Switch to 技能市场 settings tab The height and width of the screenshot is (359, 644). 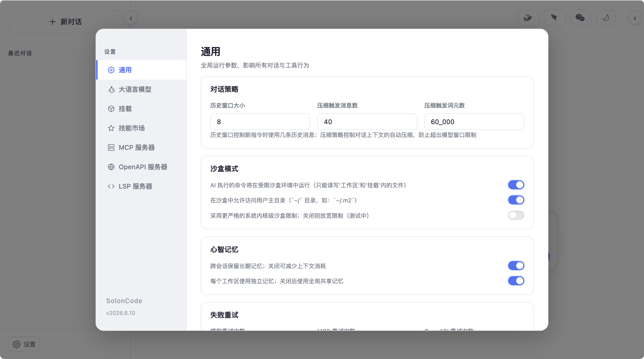click(141, 128)
